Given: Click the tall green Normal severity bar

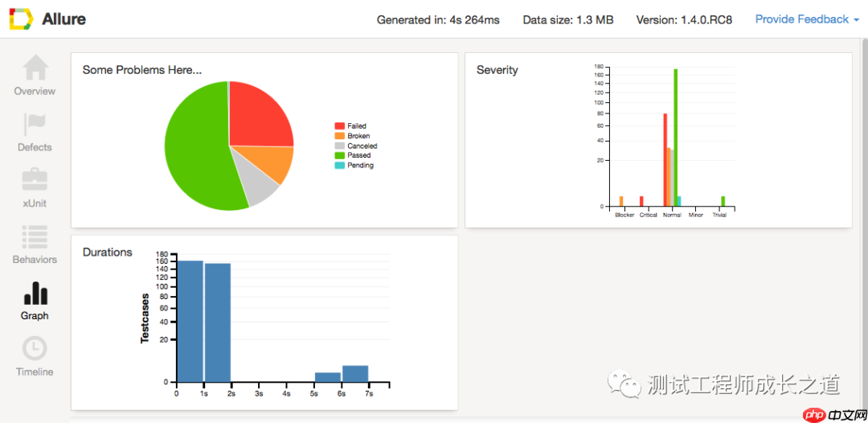Looking at the screenshot, I should pos(675,138).
